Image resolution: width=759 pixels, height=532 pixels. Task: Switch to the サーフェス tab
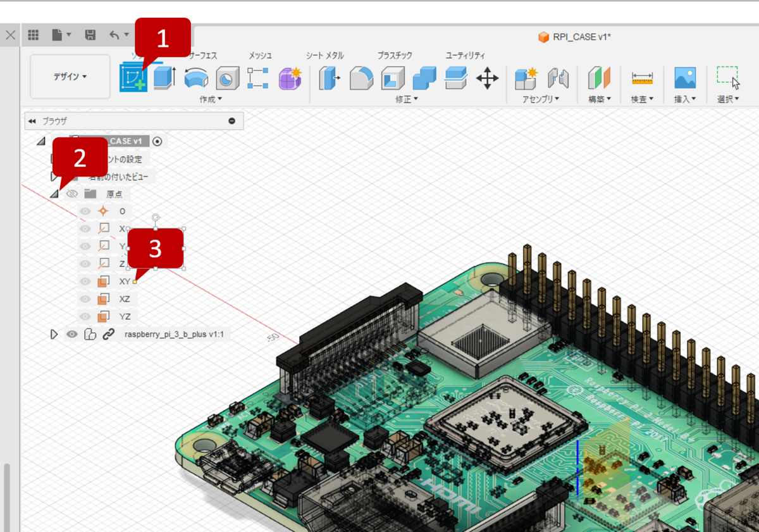click(x=202, y=56)
